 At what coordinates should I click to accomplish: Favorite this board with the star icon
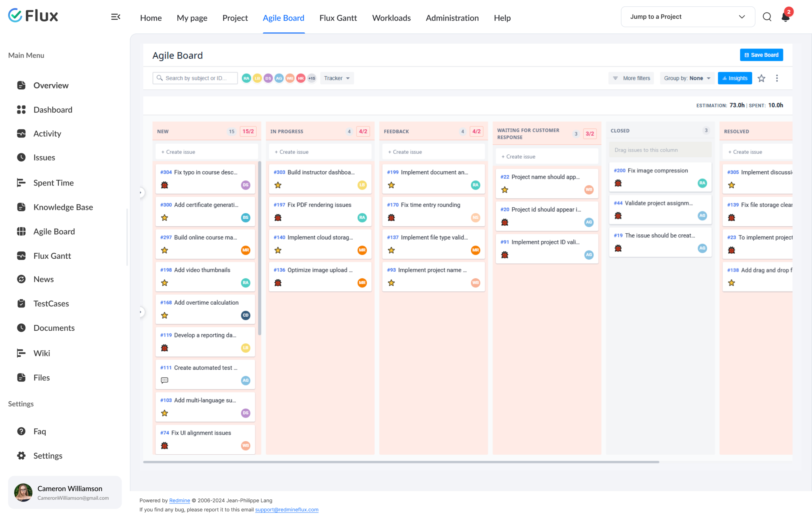click(x=762, y=78)
